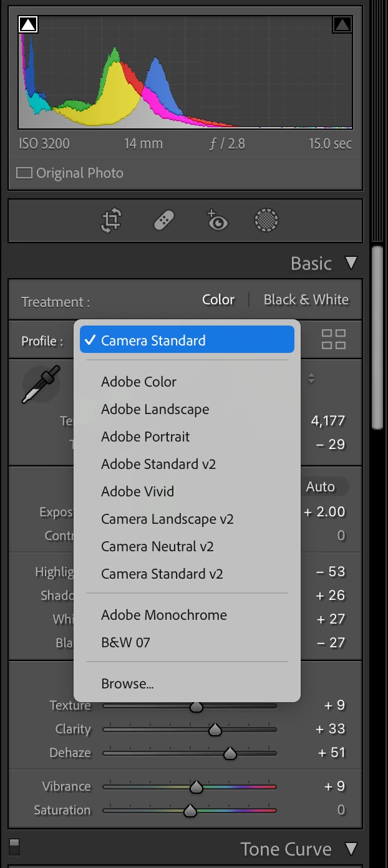Toggle highlight clipping indicator in histogram
The width and height of the screenshot is (388, 868).
342,24
